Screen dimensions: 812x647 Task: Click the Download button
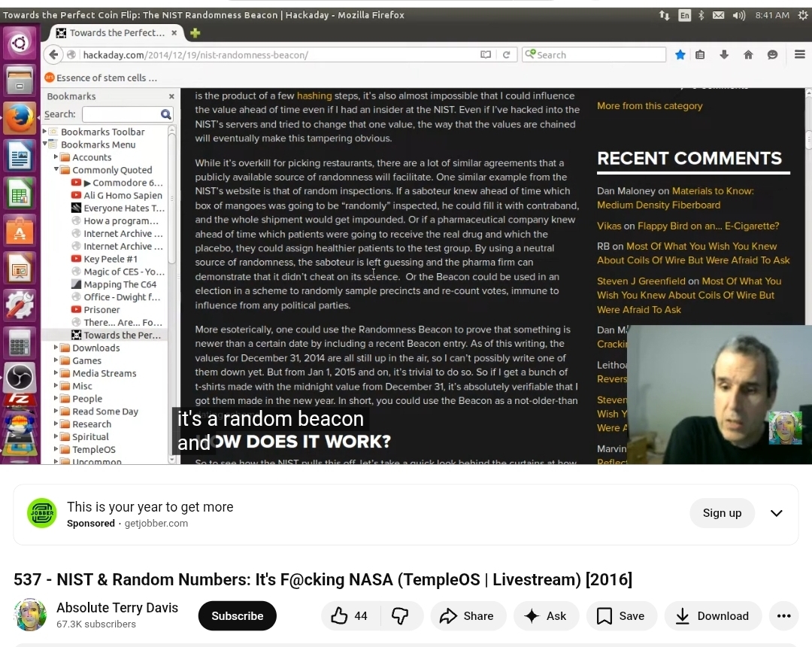click(x=713, y=616)
